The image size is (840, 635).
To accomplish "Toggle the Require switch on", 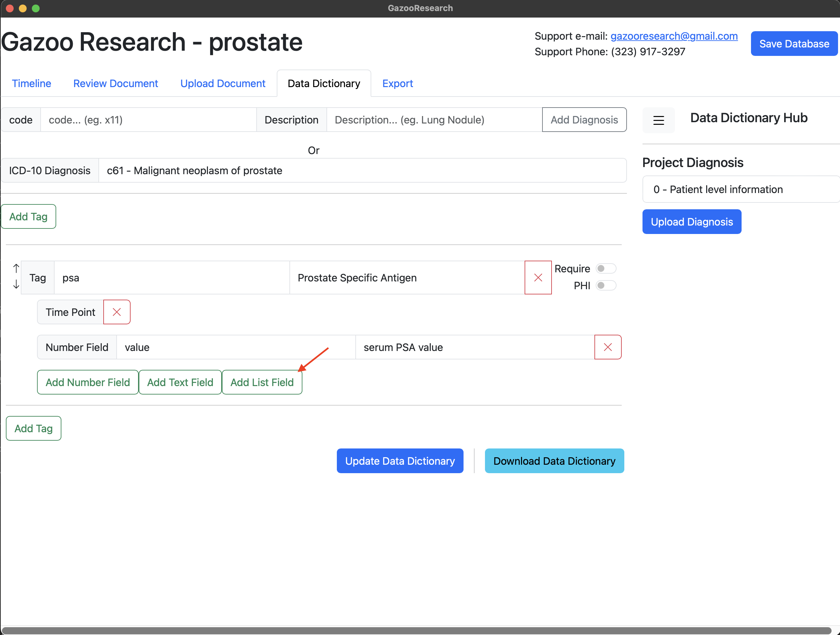I will coord(605,269).
